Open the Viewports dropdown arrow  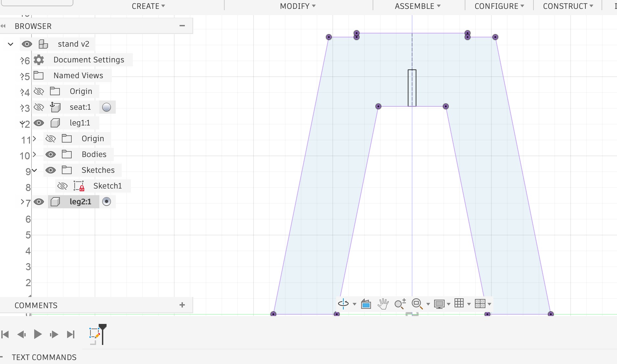point(489,304)
